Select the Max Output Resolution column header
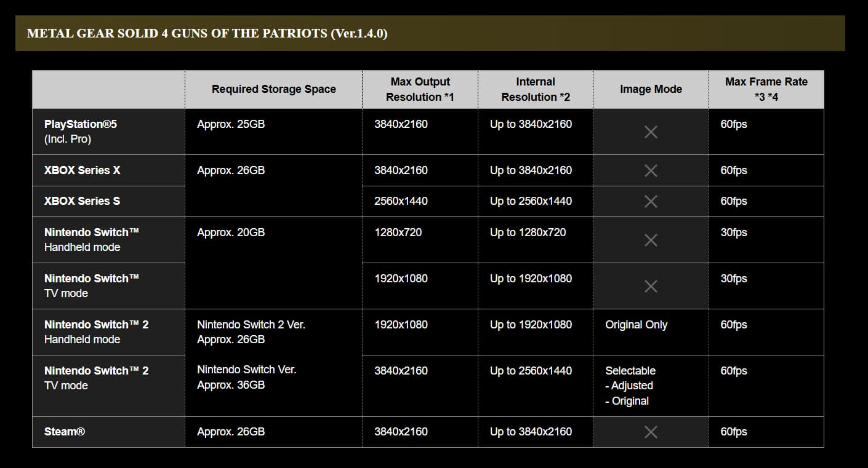Image resolution: width=868 pixels, height=468 pixels. [420, 89]
